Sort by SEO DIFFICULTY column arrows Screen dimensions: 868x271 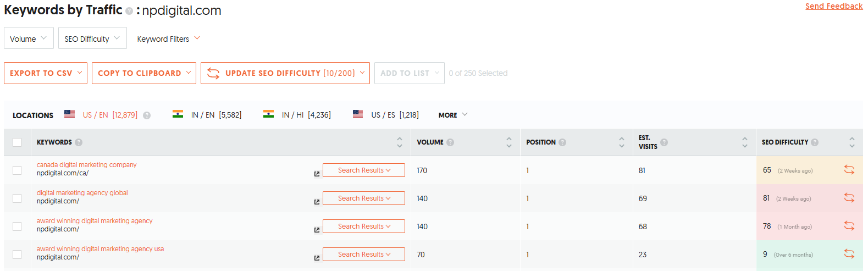click(x=852, y=142)
